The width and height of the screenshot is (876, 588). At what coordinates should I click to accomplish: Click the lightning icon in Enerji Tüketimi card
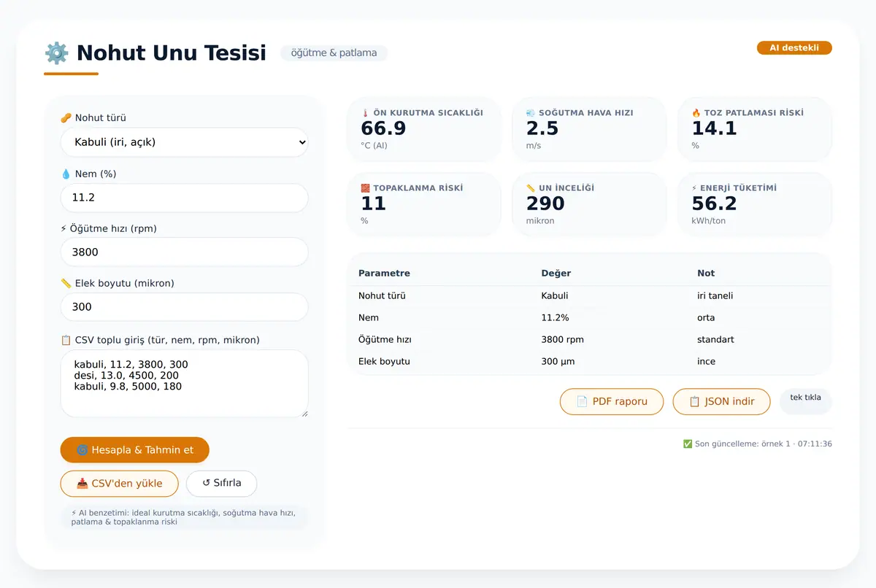694,188
